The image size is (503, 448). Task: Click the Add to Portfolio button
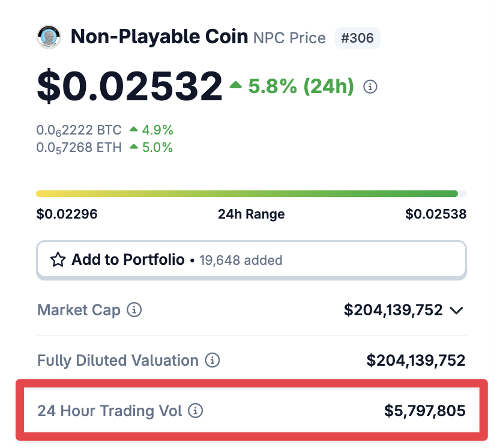click(x=251, y=259)
